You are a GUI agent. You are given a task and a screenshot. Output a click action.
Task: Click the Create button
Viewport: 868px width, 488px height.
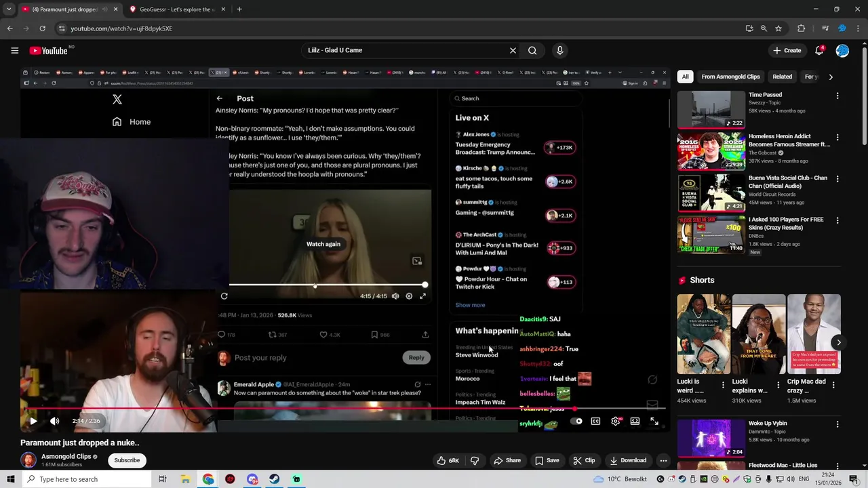[787, 50]
